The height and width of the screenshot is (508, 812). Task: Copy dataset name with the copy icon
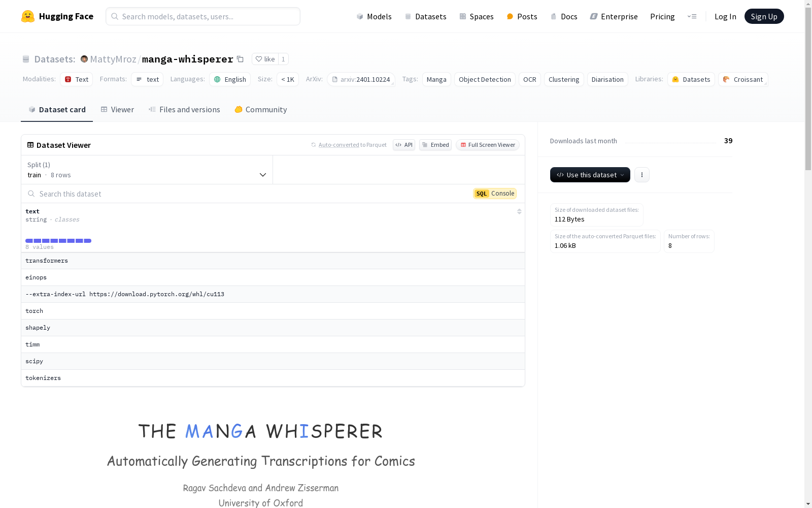(241, 59)
